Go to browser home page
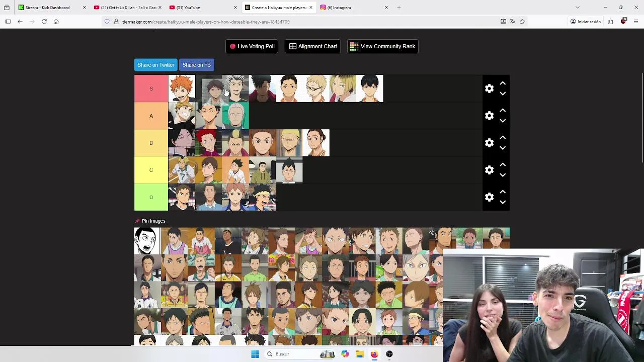This screenshot has height=362, width=644. click(x=56, y=22)
